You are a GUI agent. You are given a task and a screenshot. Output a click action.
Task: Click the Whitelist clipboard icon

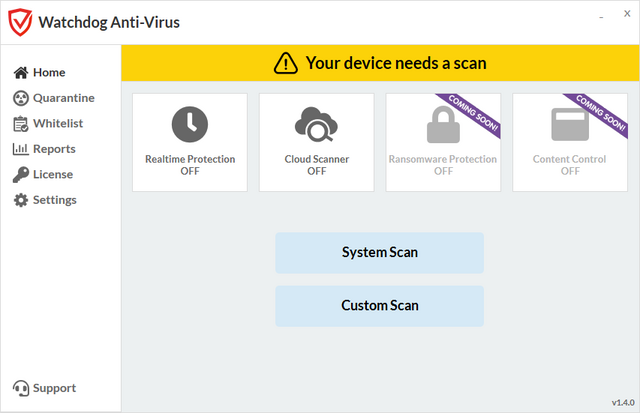click(x=21, y=124)
